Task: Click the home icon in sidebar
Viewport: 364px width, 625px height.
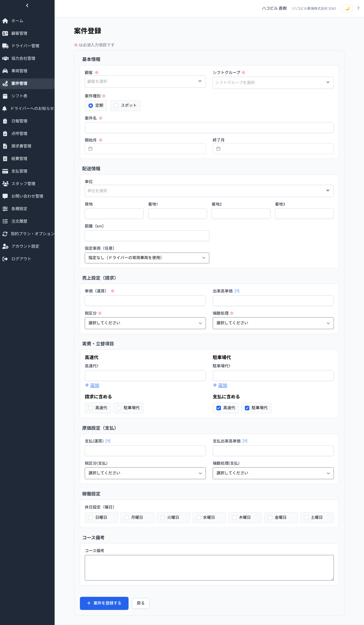Action: (x=5, y=21)
